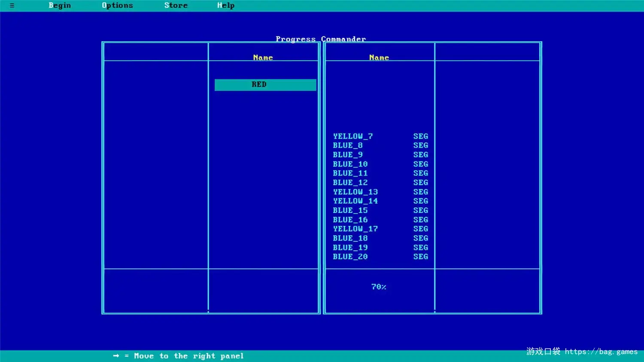Select the YELLOW_17 segment row
This screenshot has height=362, width=644.
380,229
